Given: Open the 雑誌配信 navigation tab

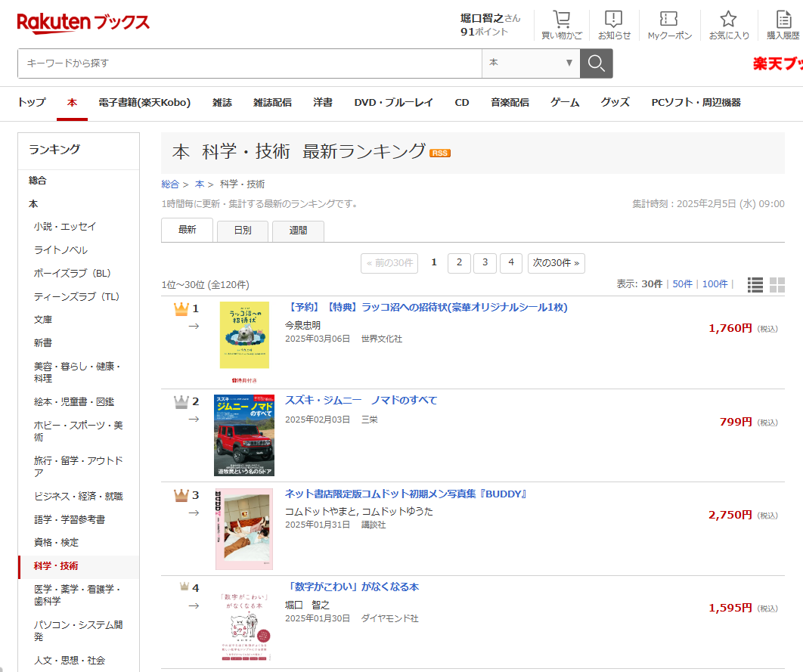Looking at the screenshot, I should point(272,102).
